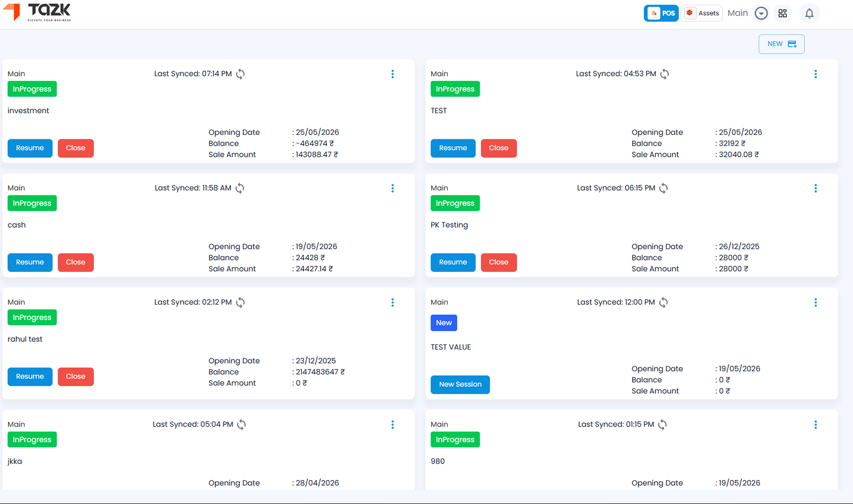
Task: Open kebab menu on TEST VALUE card
Action: point(815,302)
